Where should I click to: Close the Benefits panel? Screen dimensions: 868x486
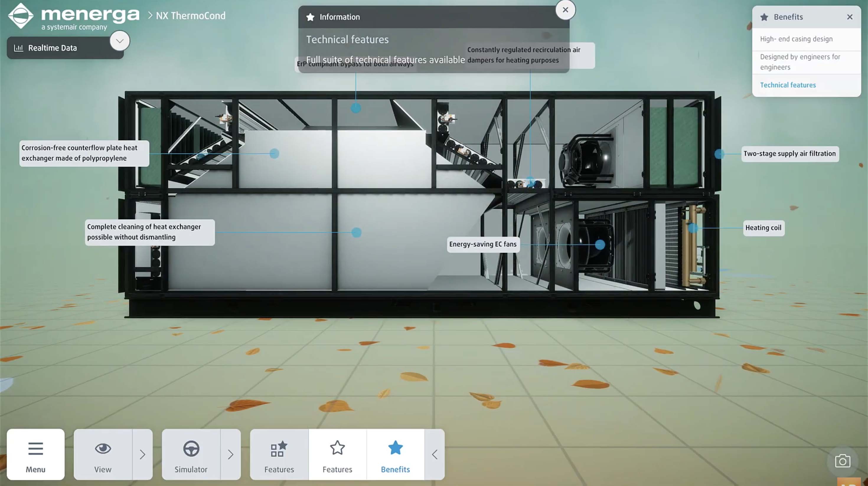pyautogui.click(x=849, y=17)
